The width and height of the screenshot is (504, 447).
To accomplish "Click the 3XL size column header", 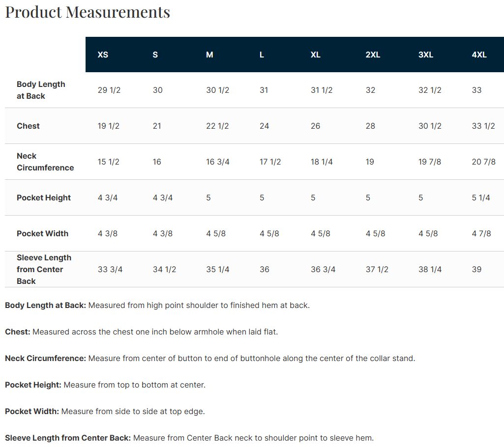I will point(425,55).
